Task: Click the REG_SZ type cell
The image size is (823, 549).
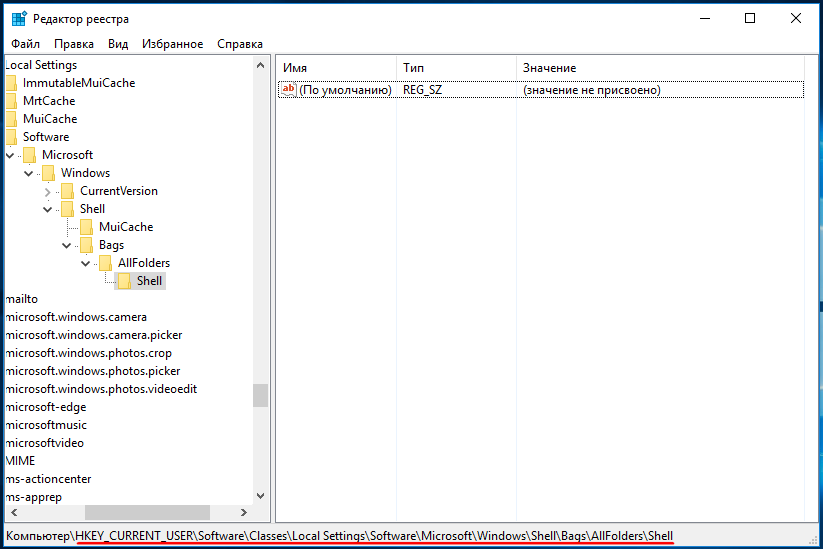Action: tap(423, 90)
